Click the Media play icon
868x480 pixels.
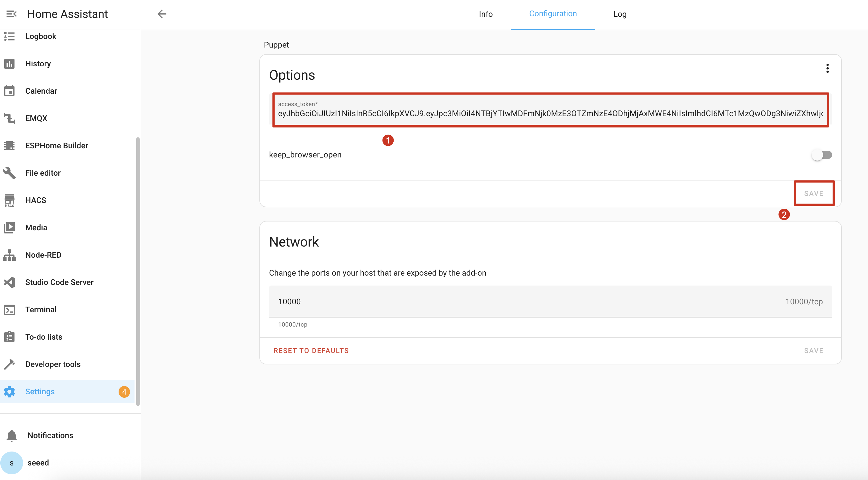tap(9, 227)
